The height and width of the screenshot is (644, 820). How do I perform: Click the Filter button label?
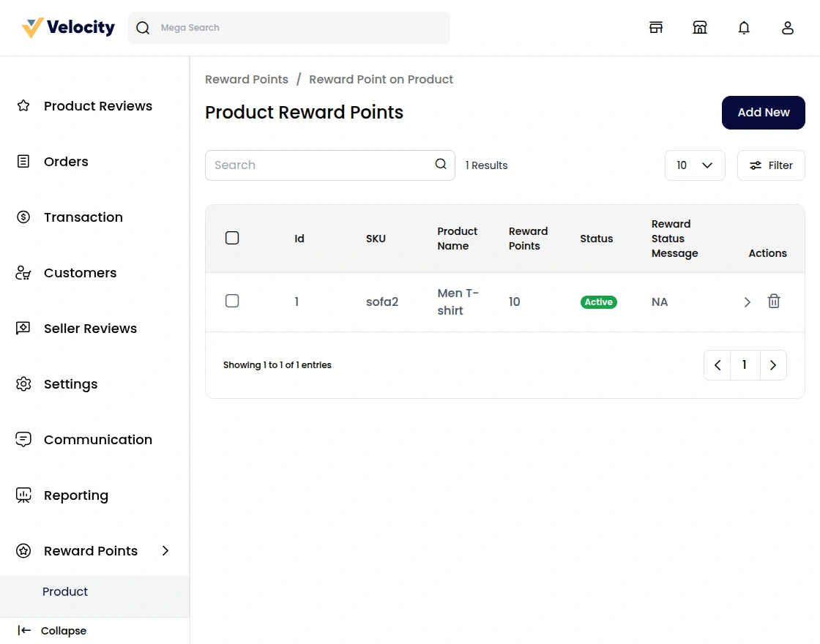pyautogui.click(x=780, y=165)
